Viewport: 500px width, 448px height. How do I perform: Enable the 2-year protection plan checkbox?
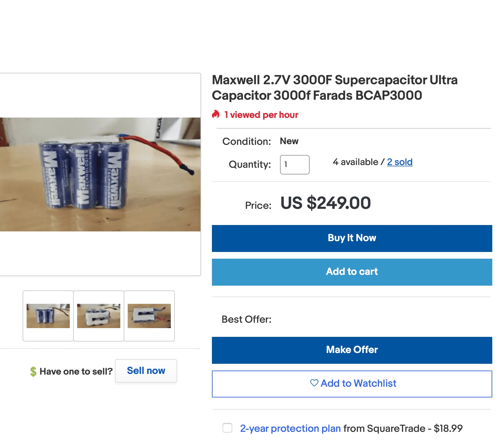pyautogui.click(x=227, y=428)
